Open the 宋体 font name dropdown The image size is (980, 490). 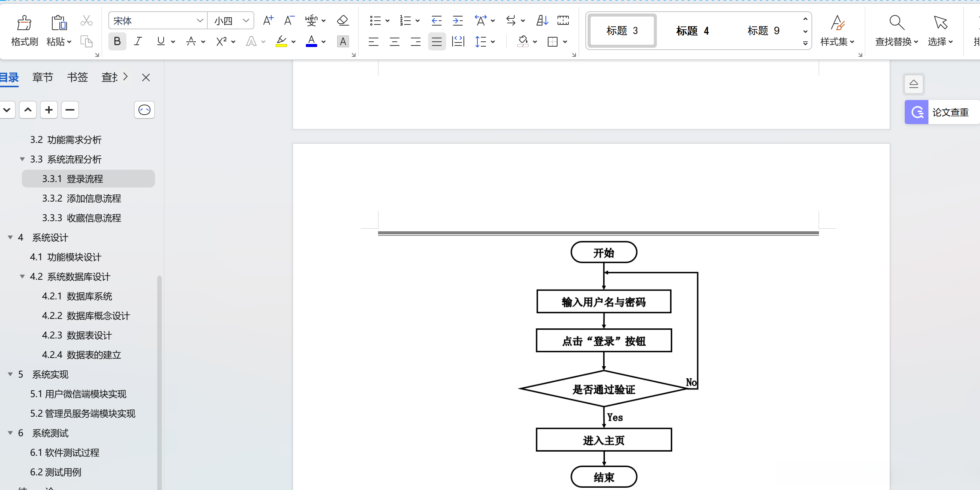pyautogui.click(x=201, y=21)
